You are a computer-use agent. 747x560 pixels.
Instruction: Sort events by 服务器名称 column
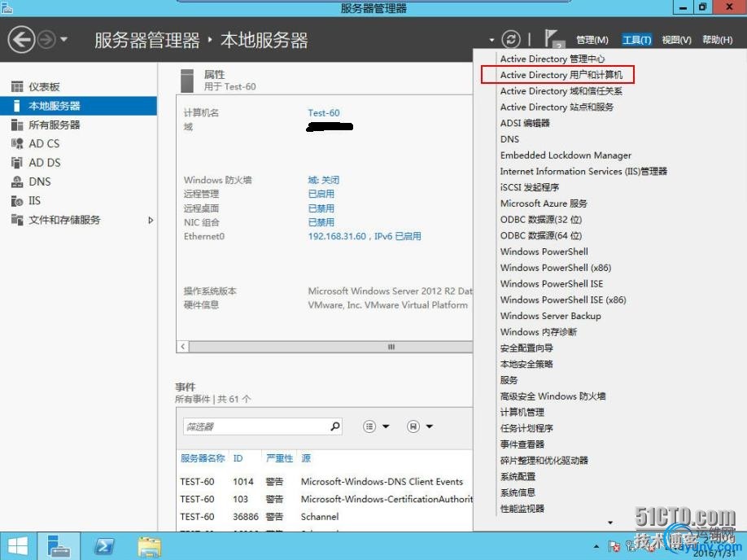(x=203, y=458)
